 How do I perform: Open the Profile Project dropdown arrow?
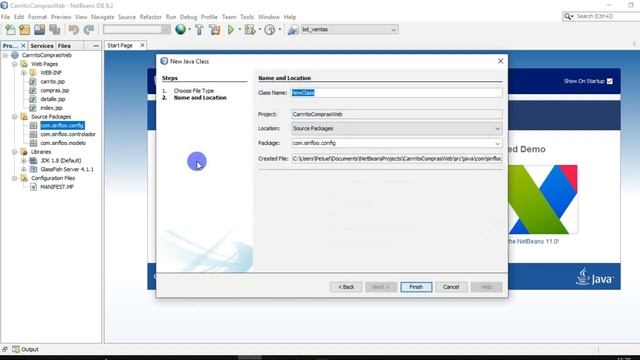pyautogui.click(x=280, y=29)
